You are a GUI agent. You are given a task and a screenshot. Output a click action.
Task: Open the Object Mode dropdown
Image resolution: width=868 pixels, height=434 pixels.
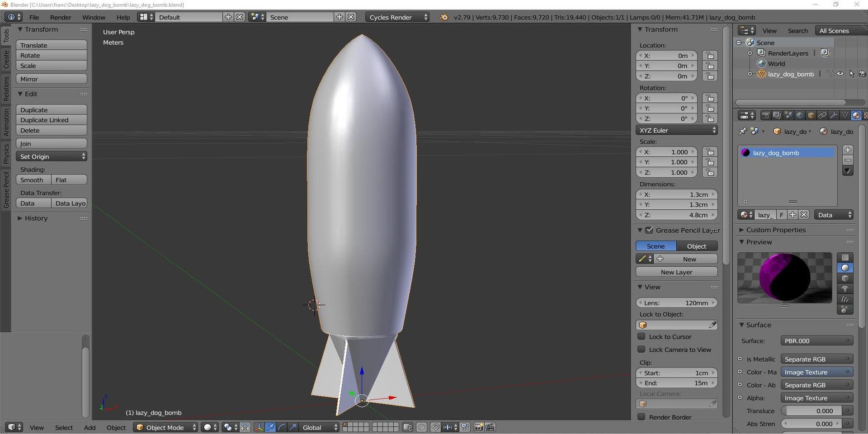click(166, 427)
